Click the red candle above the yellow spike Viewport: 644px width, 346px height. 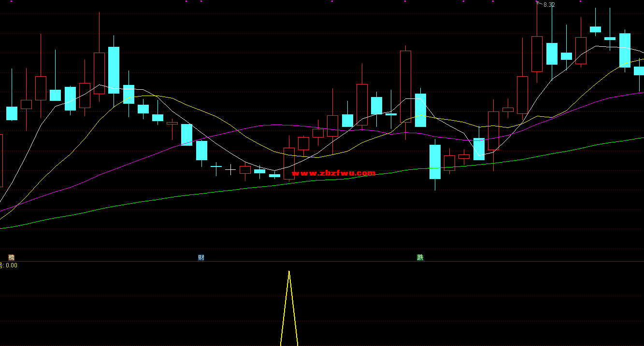(x=289, y=164)
